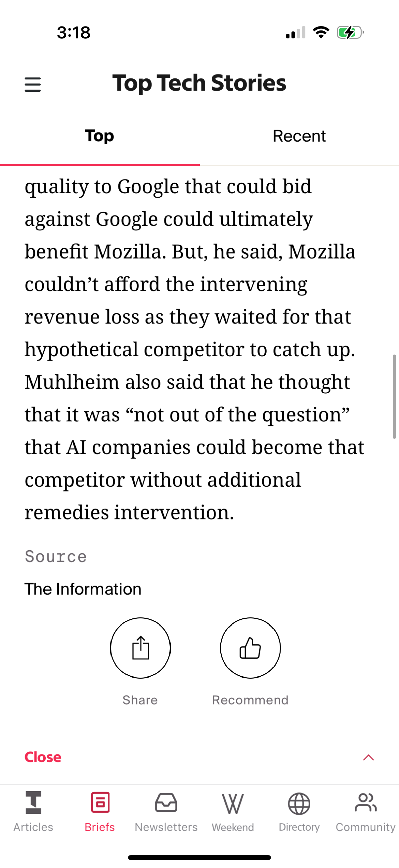Open the Weekend section icon

coord(233,803)
